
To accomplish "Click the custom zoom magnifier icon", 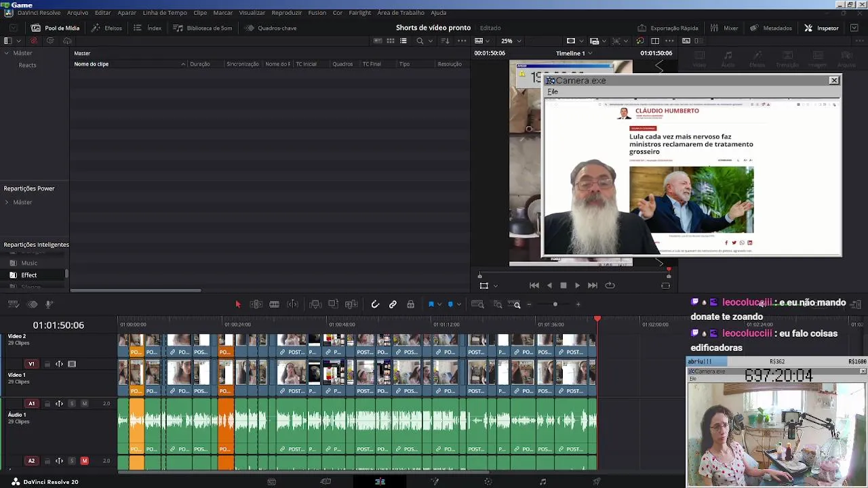I will tap(515, 304).
